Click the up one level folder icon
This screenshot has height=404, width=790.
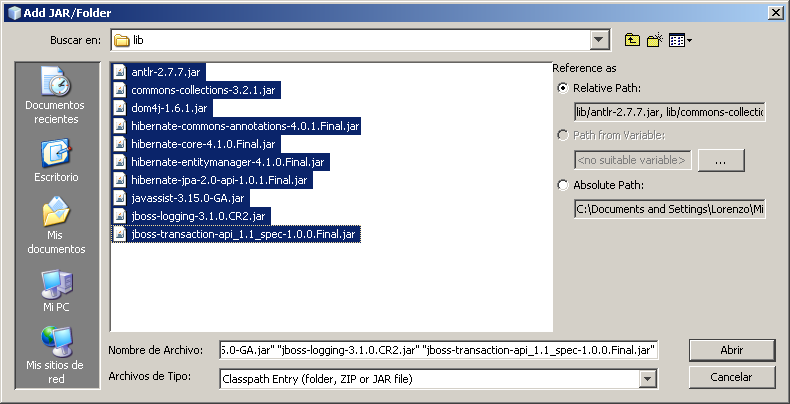632,41
